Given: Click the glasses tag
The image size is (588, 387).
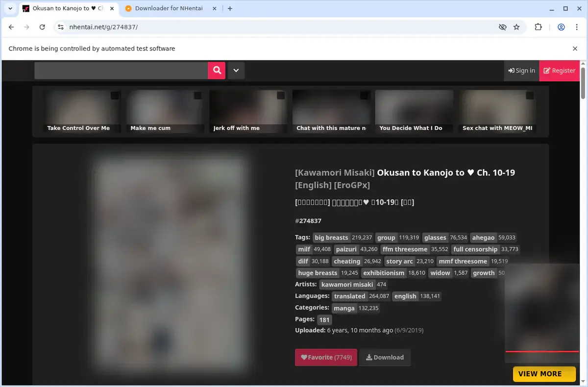Looking at the screenshot, I should 445,238.
